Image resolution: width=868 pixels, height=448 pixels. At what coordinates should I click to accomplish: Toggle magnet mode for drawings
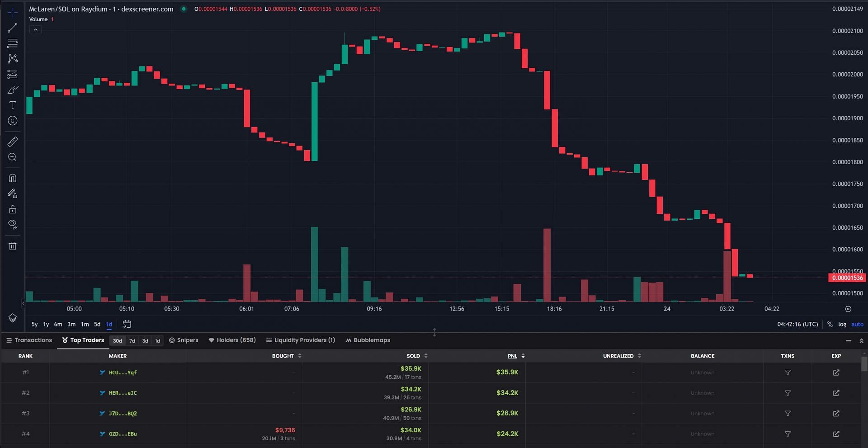click(x=13, y=178)
